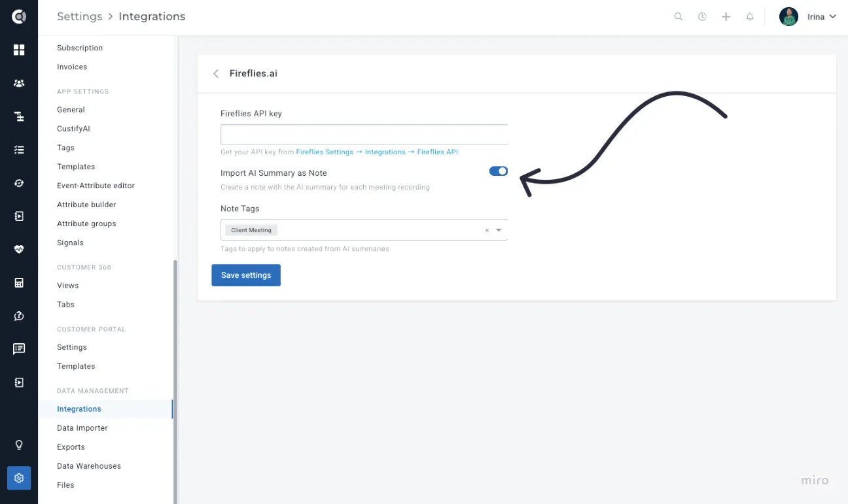Click the Custify logo icon
Image resolution: width=848 pixels, height=504 pixels.
pyautogui.click(x=19, y=17)
